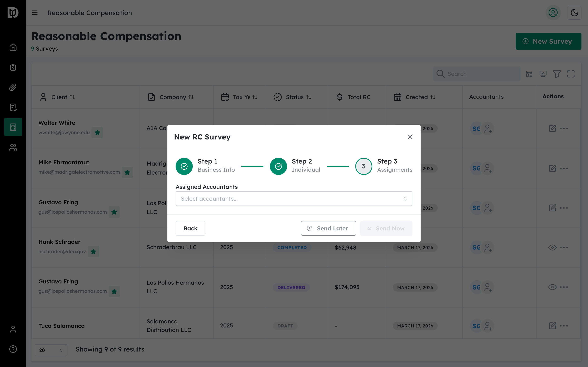Open the column layout icon above the table
Image resolution: width=588 pixels, height=367 pixels.
[x=529, y=74]
